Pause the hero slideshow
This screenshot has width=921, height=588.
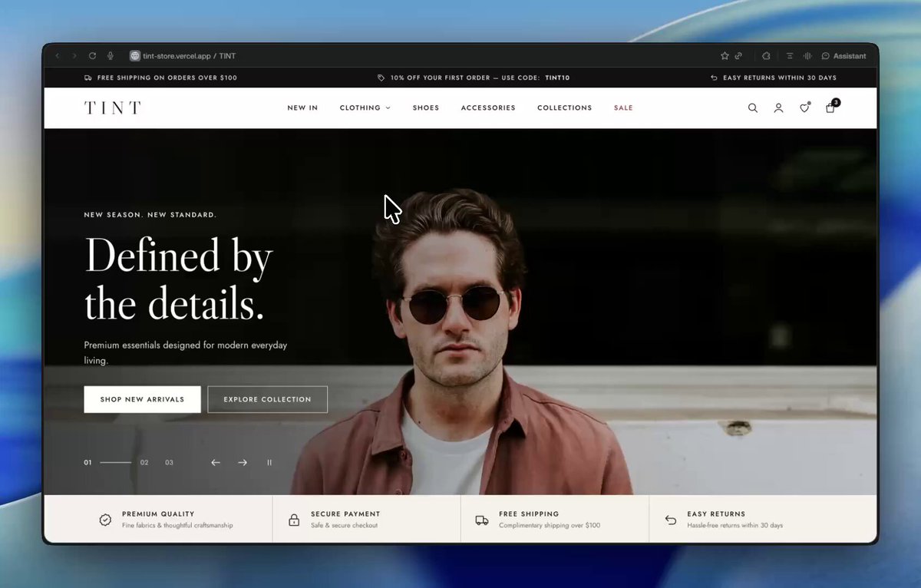[269, 463]
